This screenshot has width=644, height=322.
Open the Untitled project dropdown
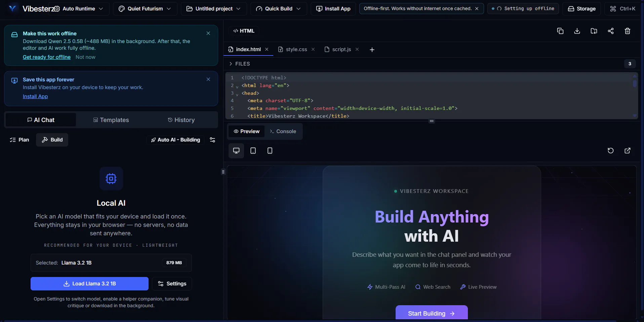pyautogui.click(x=214, y=9)
